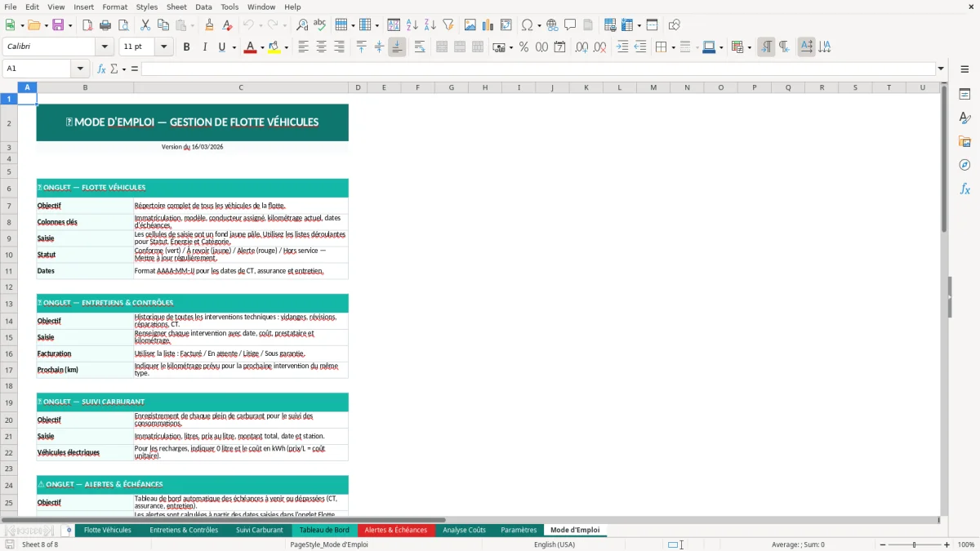Open the Function Wizard fx icon

click(x=102, y=69)
